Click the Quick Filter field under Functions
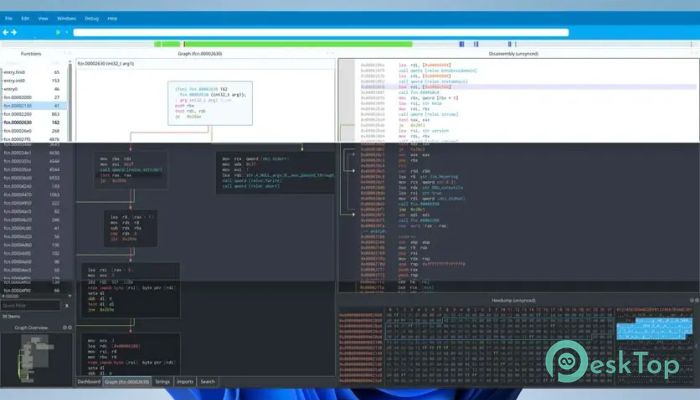The width and height of the screenshot is (700, 400). [x=30, y=305]
